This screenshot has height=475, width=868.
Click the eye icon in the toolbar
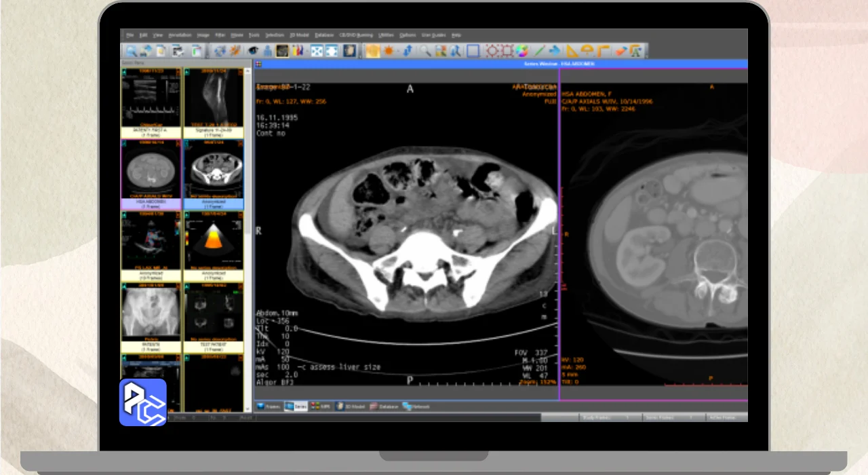point(253,51)
